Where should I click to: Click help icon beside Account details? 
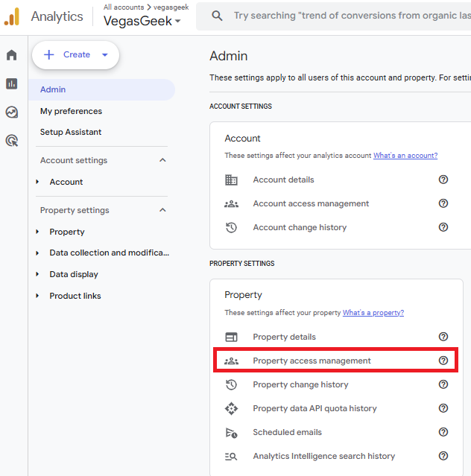pyautogui.click(x=443, y=180)
